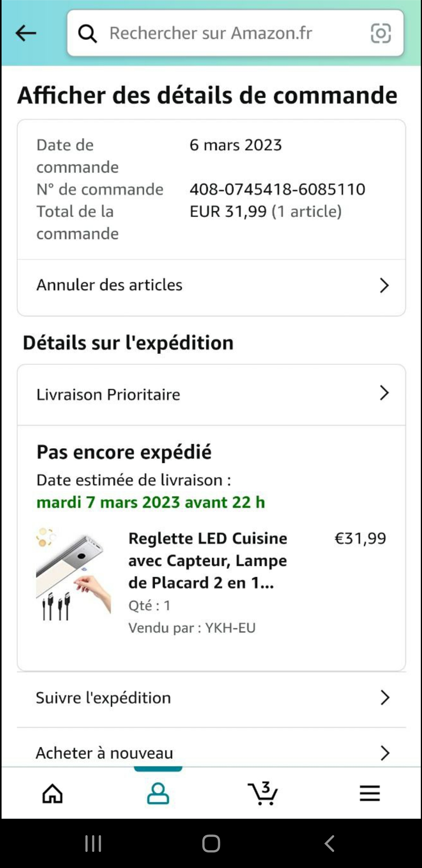Open the hamburger menu tab
Viewport: 422px width, 868px height.
(370, 794)
